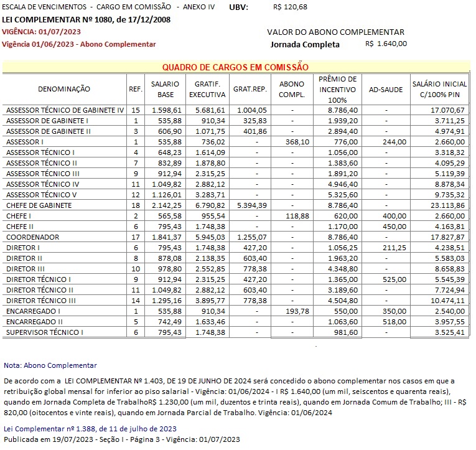
Task: Click the abono value '193,78'
Action: 297,312
